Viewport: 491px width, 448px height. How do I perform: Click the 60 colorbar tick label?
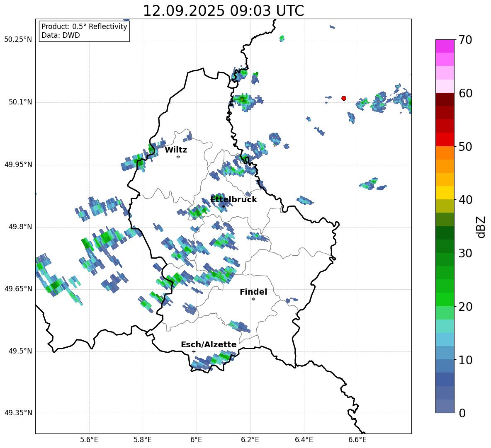pos(465,93)
